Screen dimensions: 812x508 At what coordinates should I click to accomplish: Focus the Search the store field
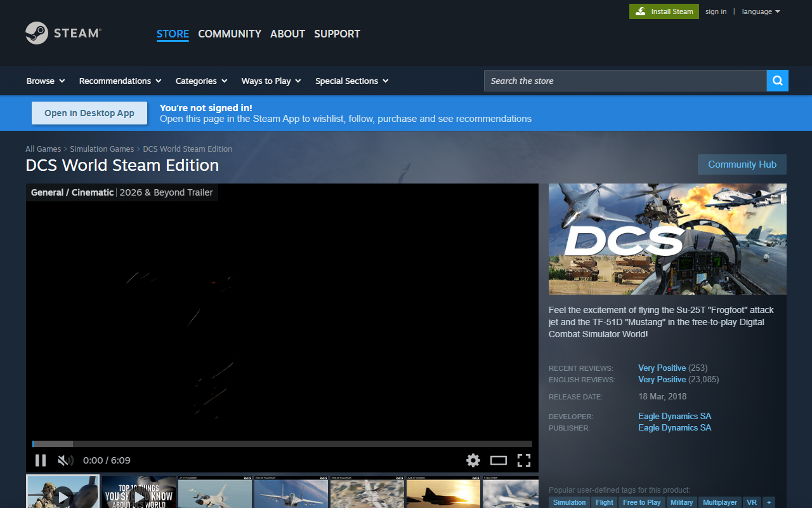click(x=625, y=81)
